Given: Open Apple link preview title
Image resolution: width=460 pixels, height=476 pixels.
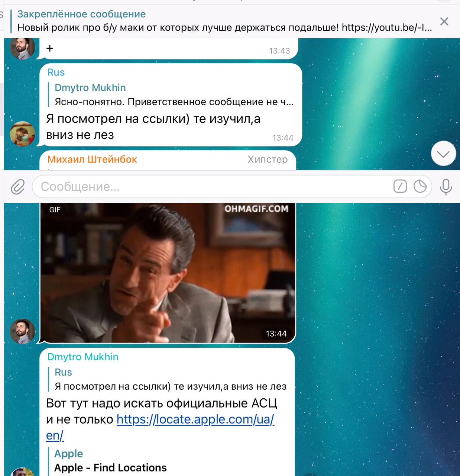Looking at the screenshot, I should point(68,454).
